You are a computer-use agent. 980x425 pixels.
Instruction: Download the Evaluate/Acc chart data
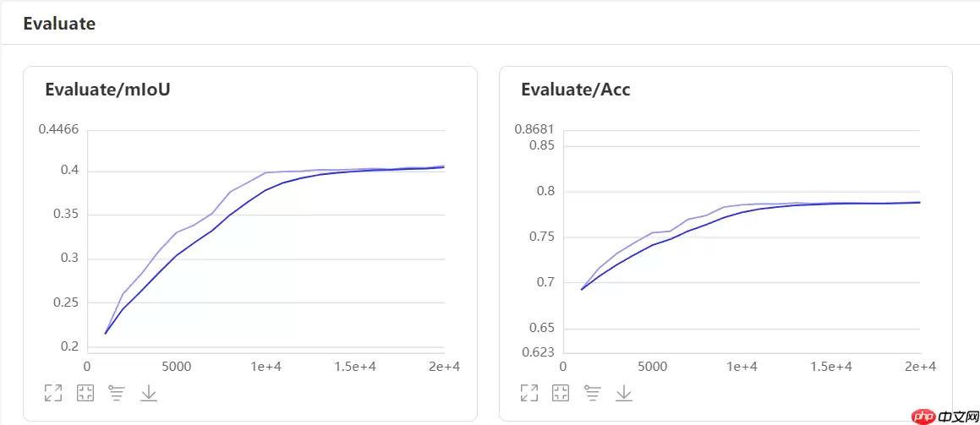pos(624,393)
